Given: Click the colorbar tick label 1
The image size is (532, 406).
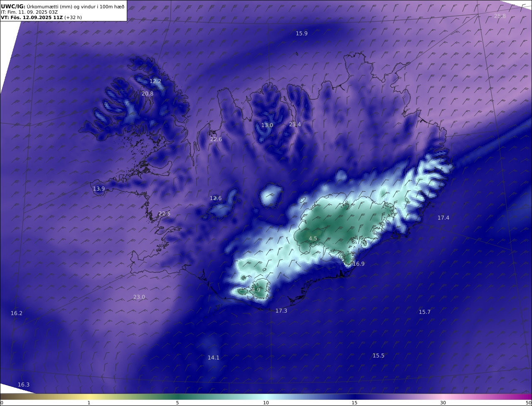Looking at the screenshot, I should click(89, 403).
